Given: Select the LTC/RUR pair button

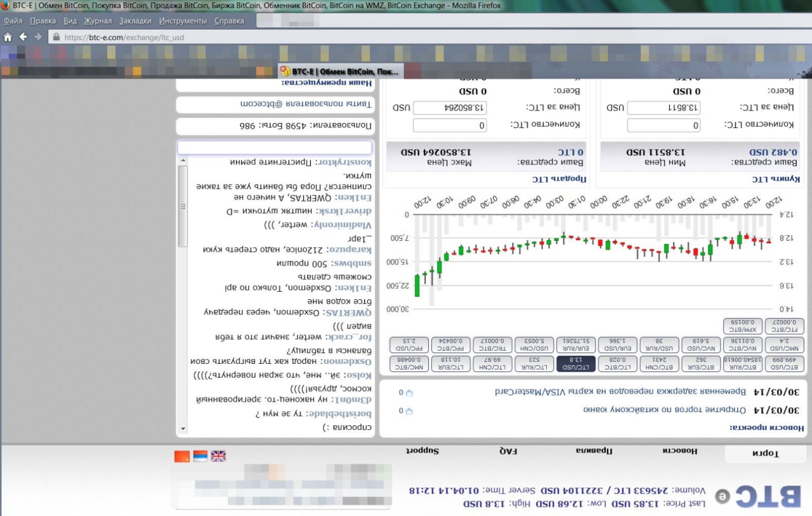Looking at the screenshot, I should click(x=534, y=363).
